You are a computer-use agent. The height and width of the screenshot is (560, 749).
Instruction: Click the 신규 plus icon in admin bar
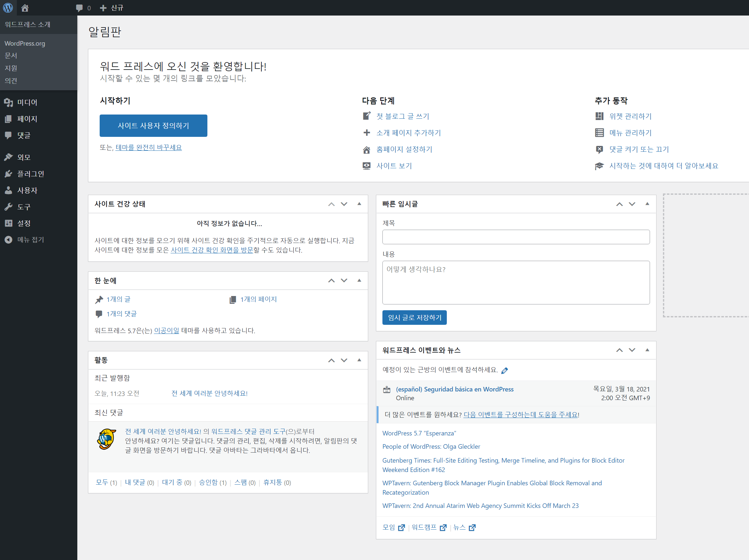tap(103, 8)
